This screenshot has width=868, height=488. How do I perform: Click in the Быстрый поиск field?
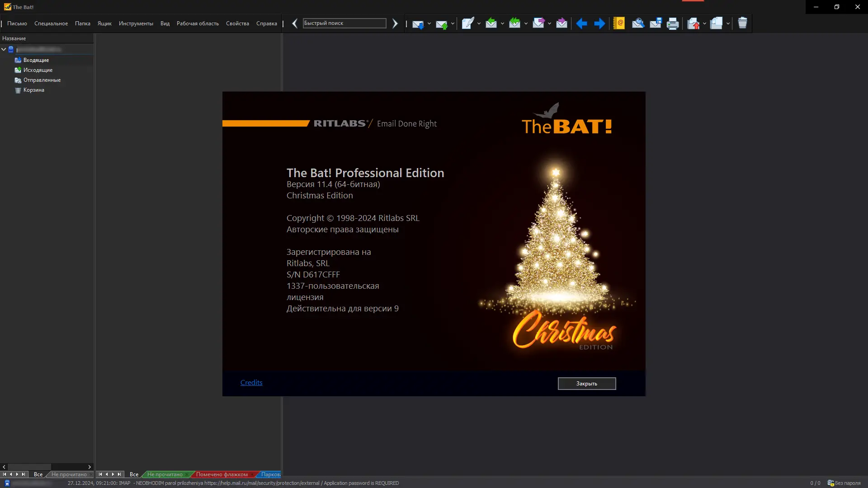344,23
